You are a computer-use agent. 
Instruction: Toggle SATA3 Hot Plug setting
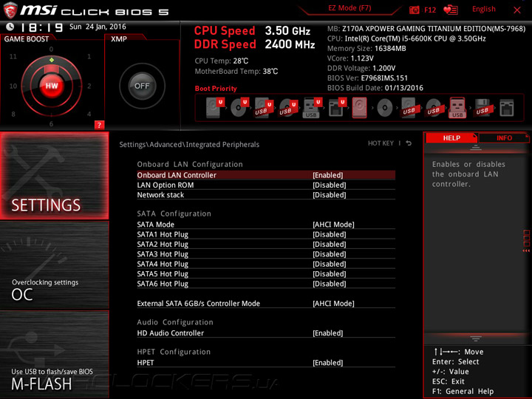266,254
